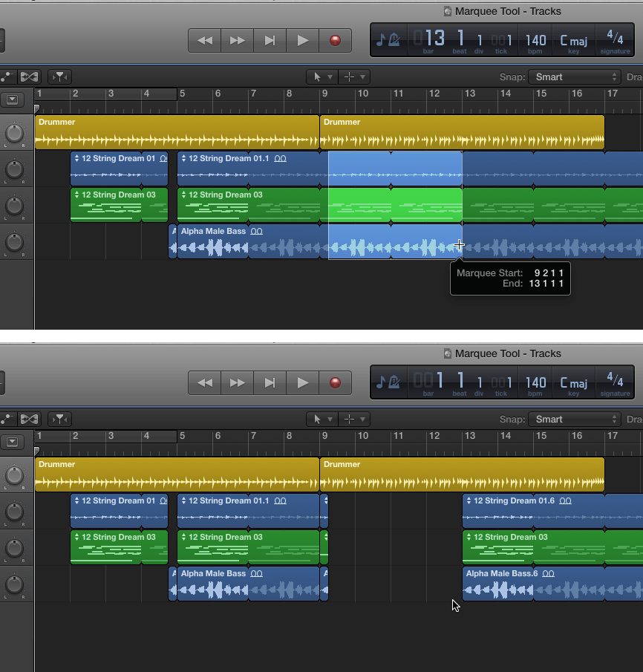This screenshot has width=643, height=672.
Task: Click Go to Beginning in top window
Action: tap(270, 41)
